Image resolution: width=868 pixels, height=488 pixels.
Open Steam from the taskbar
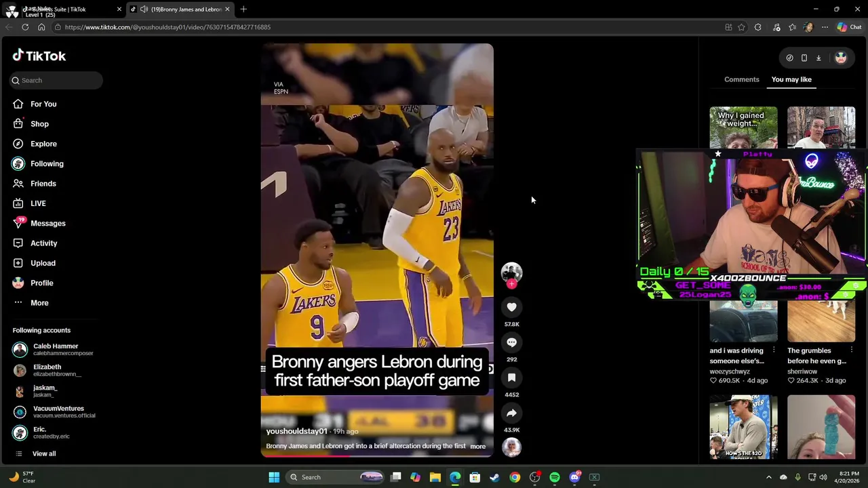494,477
